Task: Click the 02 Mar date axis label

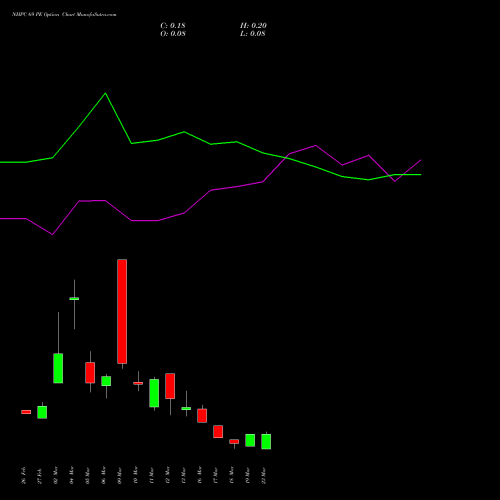Action: 56,475
